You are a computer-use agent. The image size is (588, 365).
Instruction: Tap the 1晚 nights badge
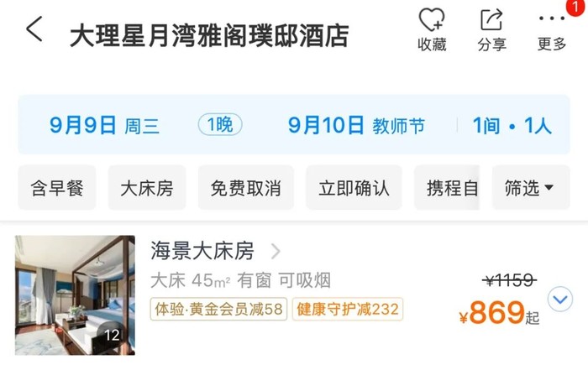click(x=220, y=124)
